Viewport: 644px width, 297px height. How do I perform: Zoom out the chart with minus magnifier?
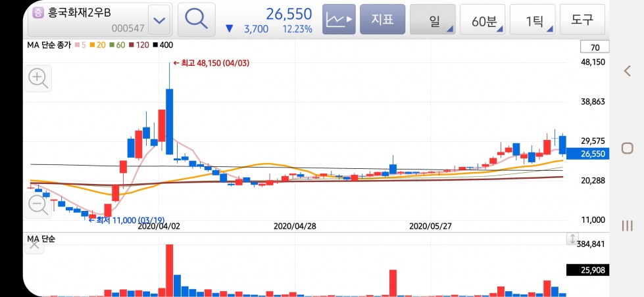[38, 205]
